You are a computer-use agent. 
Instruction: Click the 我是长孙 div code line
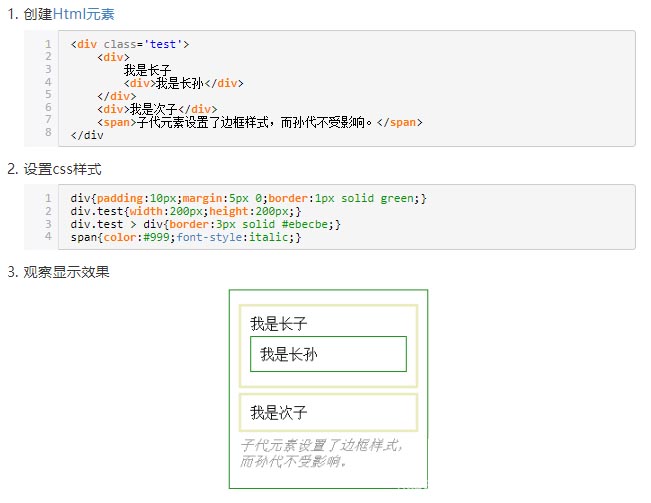coord(183,83)
